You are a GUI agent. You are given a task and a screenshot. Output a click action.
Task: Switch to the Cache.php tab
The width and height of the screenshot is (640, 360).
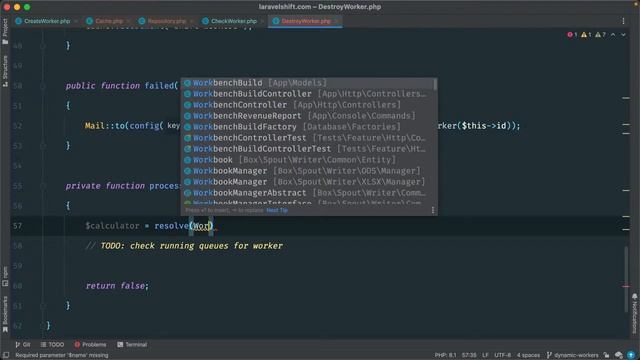[x=105, y=21]
